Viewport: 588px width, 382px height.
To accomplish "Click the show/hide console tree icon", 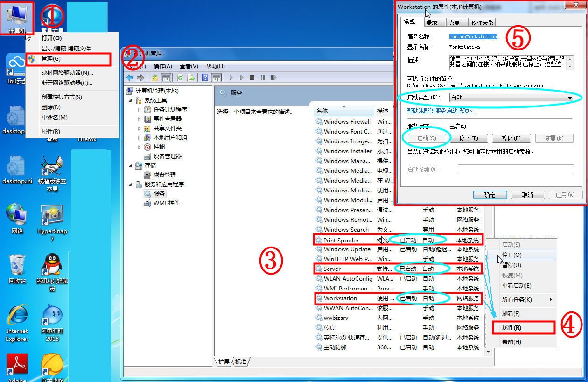I will pyautogui.click(x=166, y=78).
